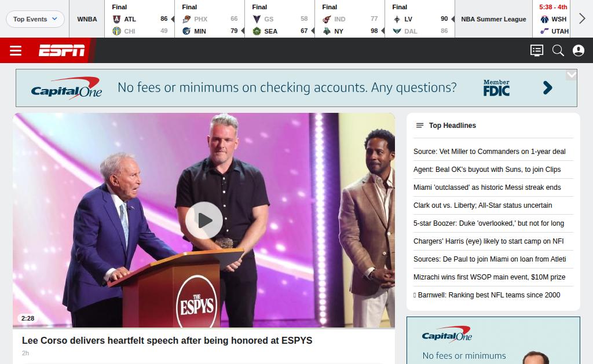Screen dimensions: 593x364
Task: Open the ATL vs CHI final score
Action: pos(140,19)
